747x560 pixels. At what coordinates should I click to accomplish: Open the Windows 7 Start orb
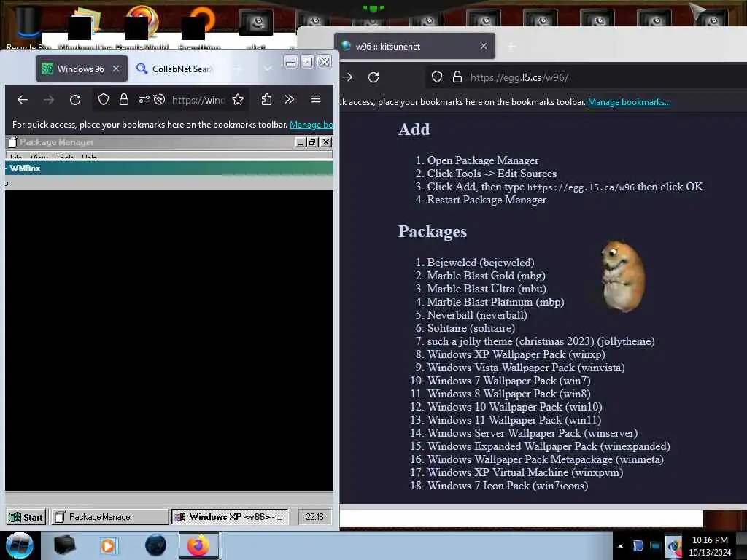click(x=20, y=545)
